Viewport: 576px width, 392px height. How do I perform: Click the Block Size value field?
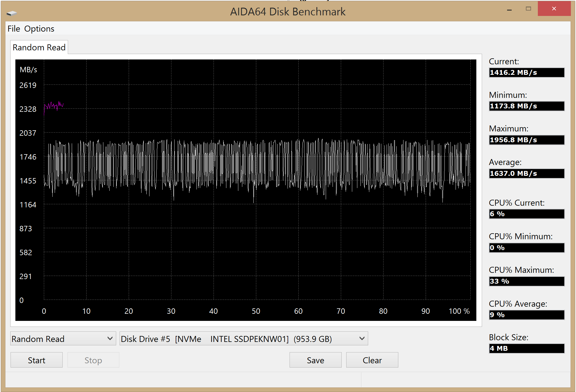pyautogui.click(x=526, y=348)
